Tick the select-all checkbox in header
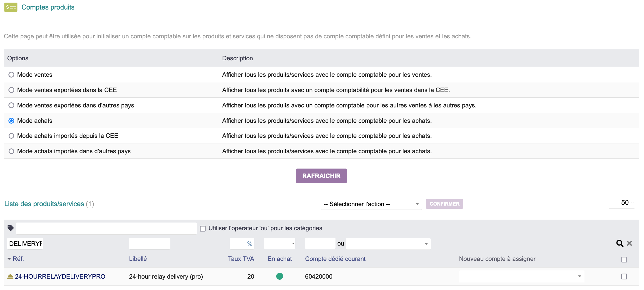Viewport: 644px width, 290px height. tap(625, 259)
